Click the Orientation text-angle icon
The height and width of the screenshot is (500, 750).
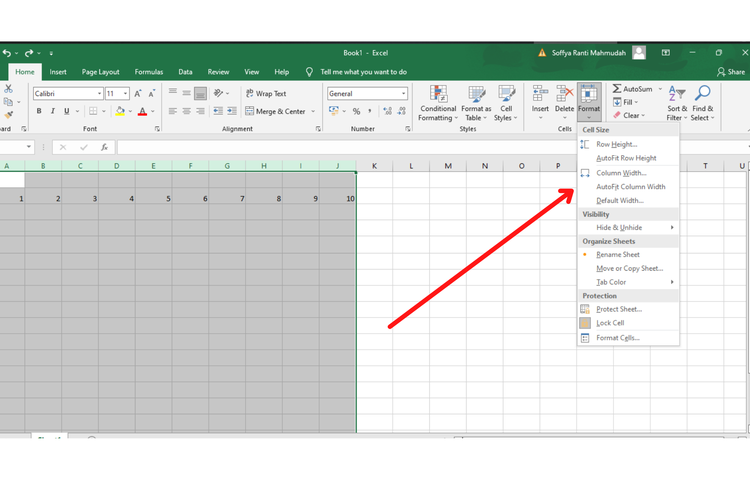point(218,93)
